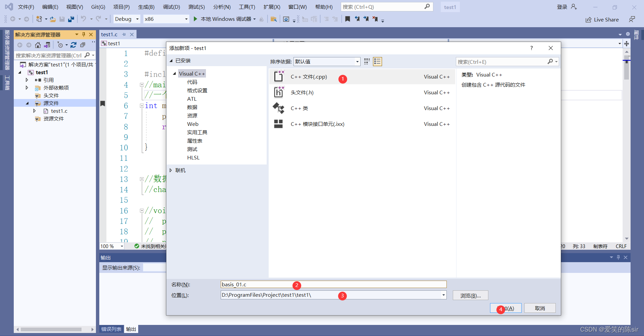Select the test1.c editor tab

coord(109,34)
